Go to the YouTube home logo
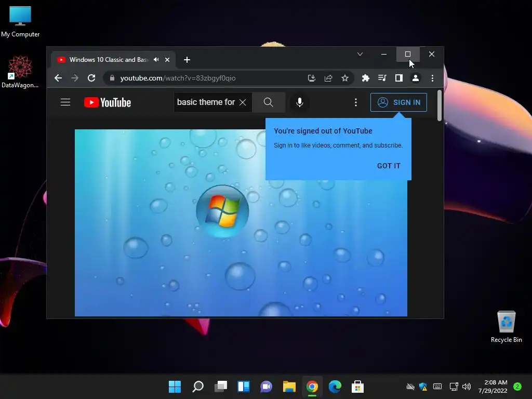 coord(107,102)
